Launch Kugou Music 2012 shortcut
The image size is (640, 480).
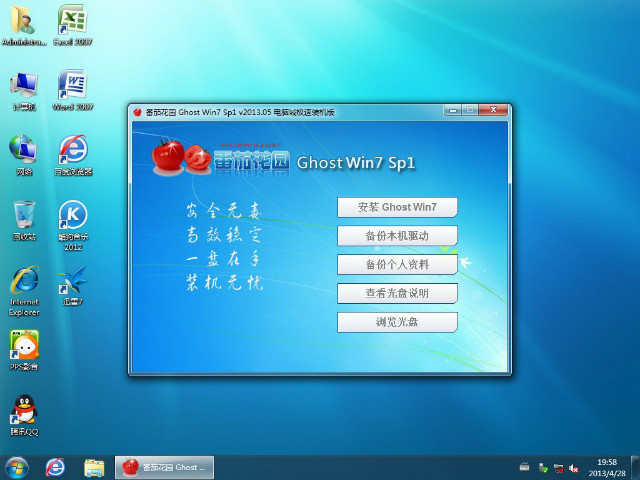click(73, 225)
